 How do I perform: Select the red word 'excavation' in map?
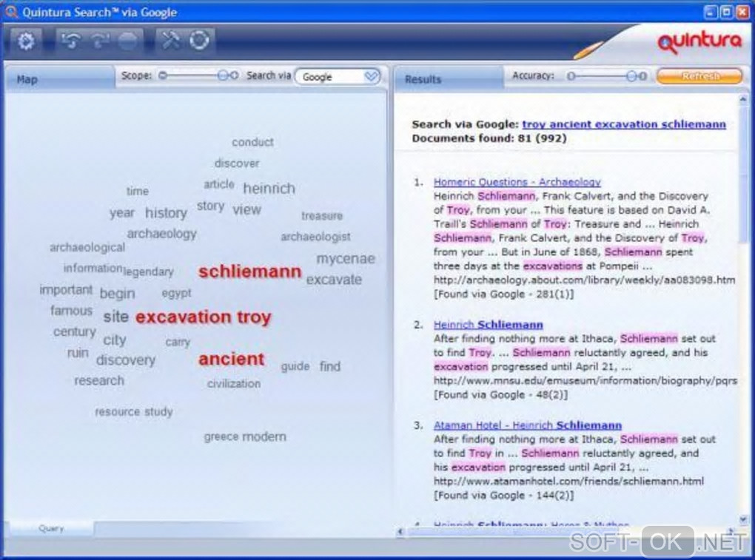pyautogui.click(x=184, y=317)
